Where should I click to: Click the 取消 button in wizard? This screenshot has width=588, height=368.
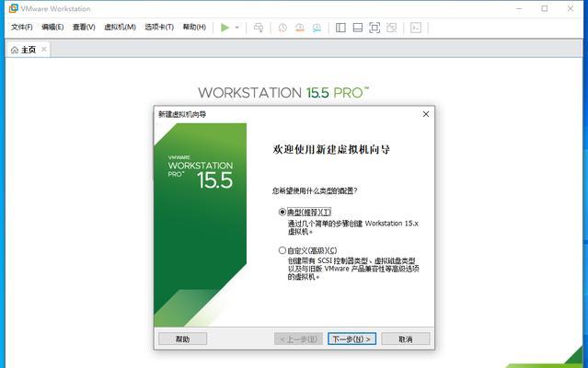click(406, 339)
